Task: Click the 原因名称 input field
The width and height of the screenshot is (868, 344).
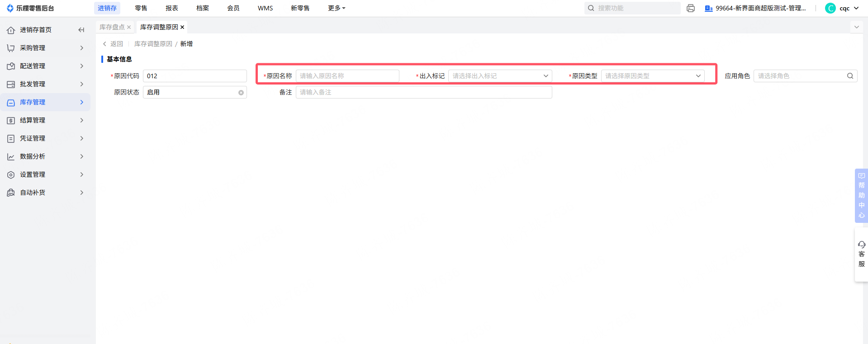Action: [x=347, y=76]
